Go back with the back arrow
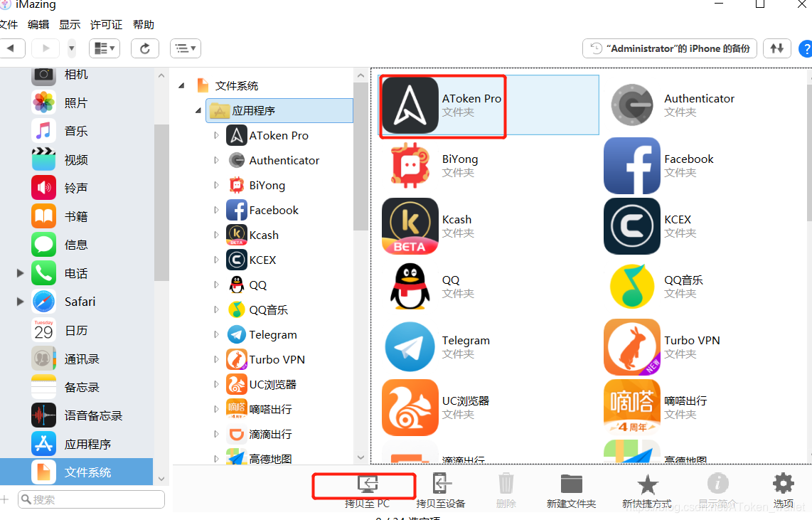The image size is (812, 520). pos(11,48)
